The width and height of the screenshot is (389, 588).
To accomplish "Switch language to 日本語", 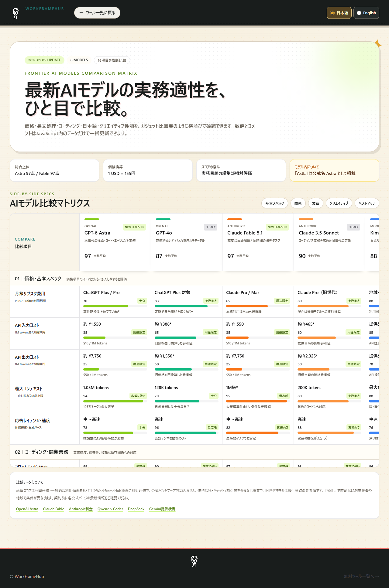I will 339,13.
